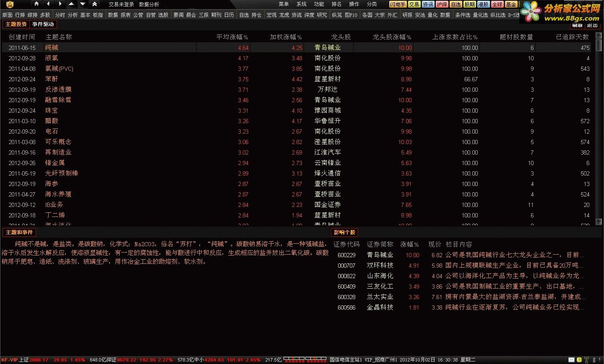Click the 退出 exit button
This screenshot has width=604, height=364.
[x=592, y=25]
